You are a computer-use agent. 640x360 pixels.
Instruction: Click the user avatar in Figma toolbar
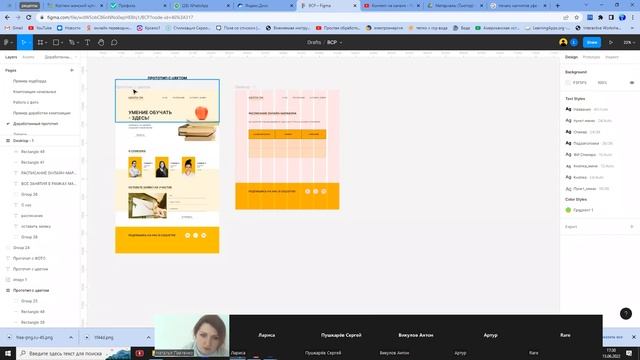pyautogui.click(x=563, y=42)
